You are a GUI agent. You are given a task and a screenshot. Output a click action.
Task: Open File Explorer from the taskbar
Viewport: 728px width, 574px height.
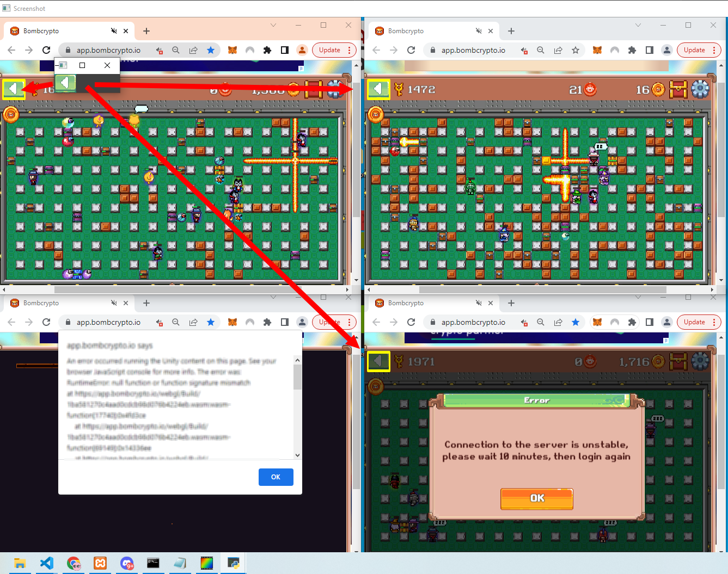point(20,563)
